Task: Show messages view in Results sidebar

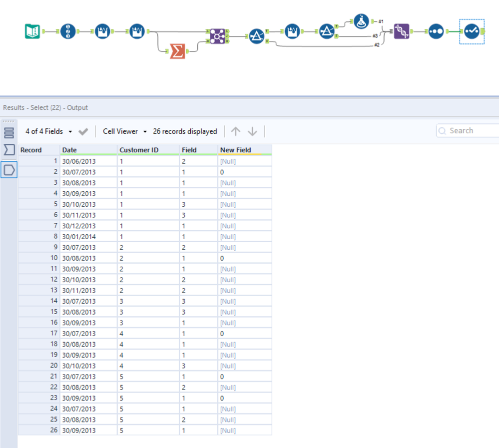Action: pos(9,133)
